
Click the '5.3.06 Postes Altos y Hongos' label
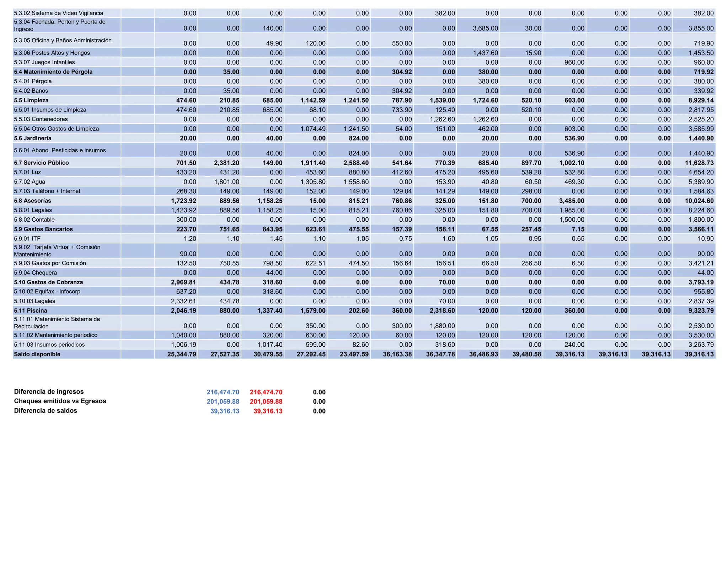(52, 53)
